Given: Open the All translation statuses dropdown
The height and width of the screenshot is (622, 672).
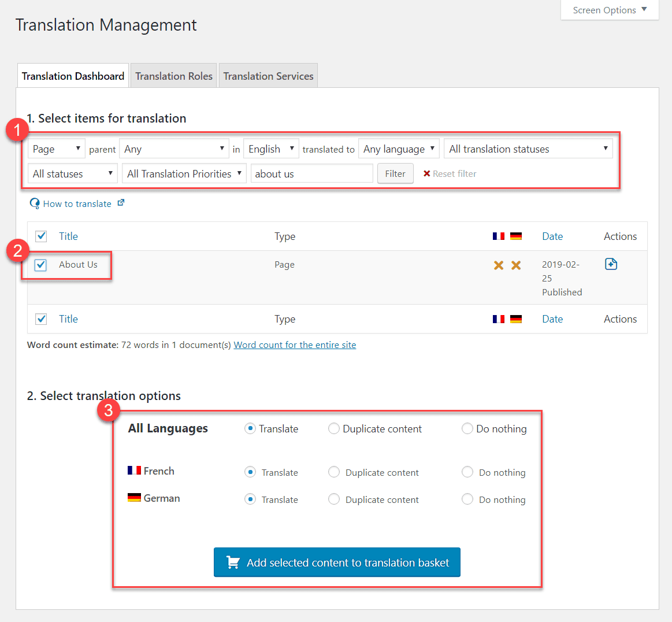Looking at the screenshot, I should pos(528,149).
